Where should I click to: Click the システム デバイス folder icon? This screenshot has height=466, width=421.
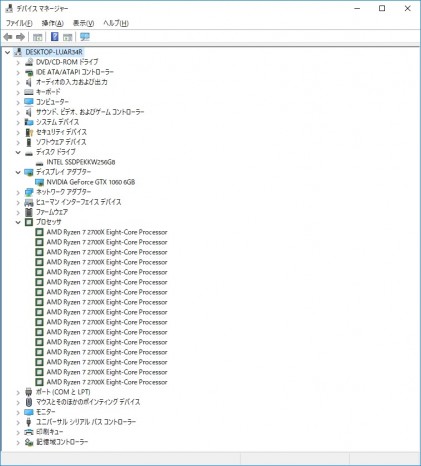(x=29, y=122)
